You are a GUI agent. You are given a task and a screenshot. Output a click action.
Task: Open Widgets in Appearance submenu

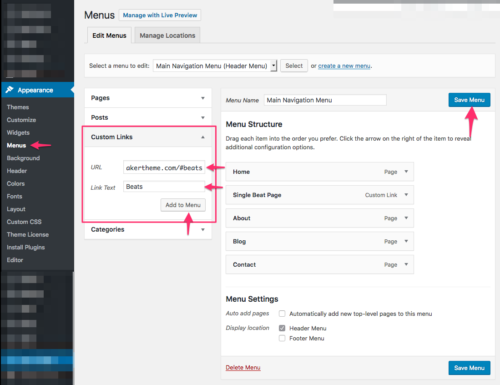18,133
